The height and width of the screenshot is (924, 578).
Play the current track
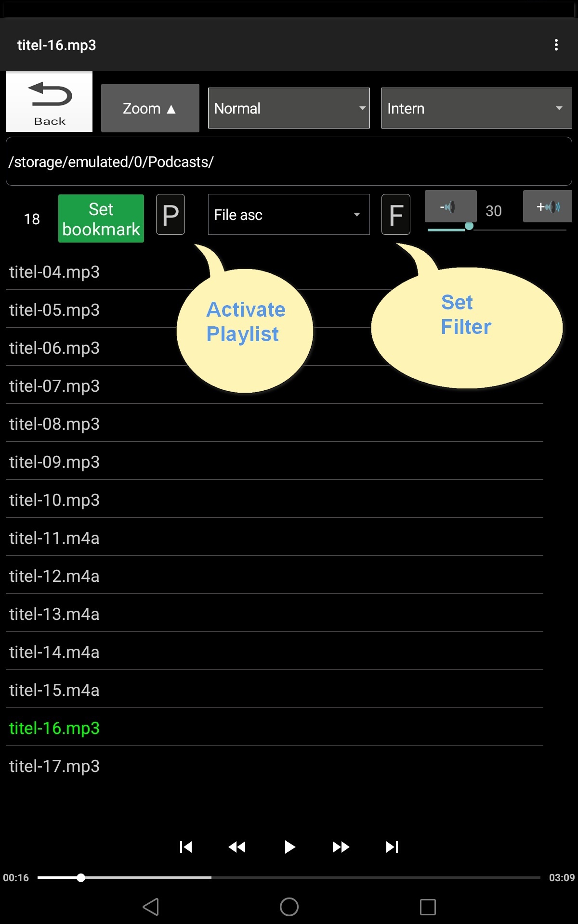tap(289, 847)
